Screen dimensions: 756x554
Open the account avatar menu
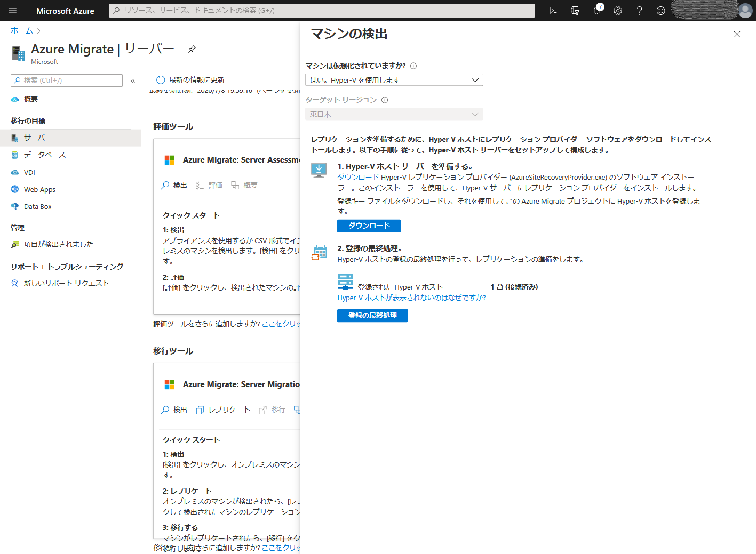(x=745, y=11)
